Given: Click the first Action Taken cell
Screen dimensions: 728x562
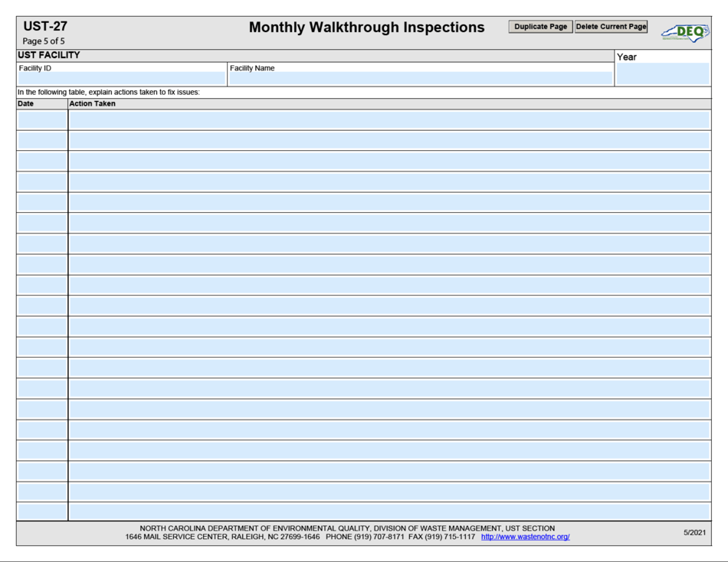Looking at the screenshot, I should tap(383, 120).
